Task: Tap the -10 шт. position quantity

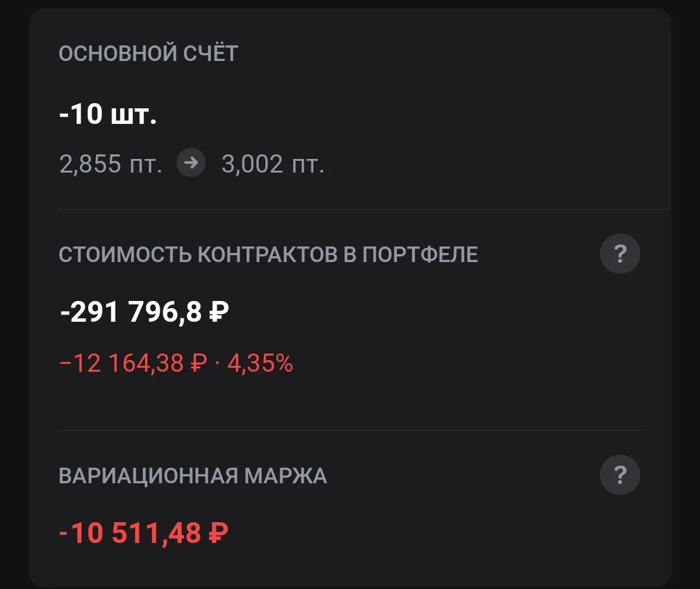Action: pyautogui.click(x=108, y=114)
